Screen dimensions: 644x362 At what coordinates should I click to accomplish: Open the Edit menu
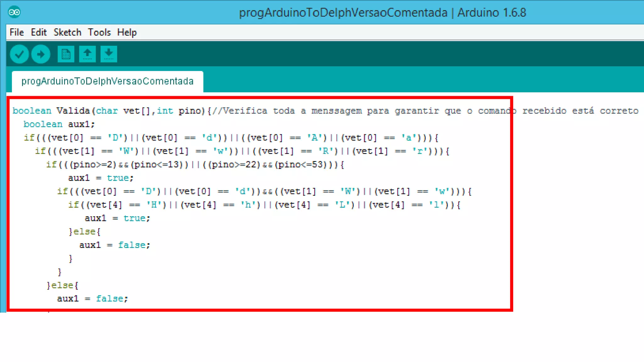(x=39, y=32)
